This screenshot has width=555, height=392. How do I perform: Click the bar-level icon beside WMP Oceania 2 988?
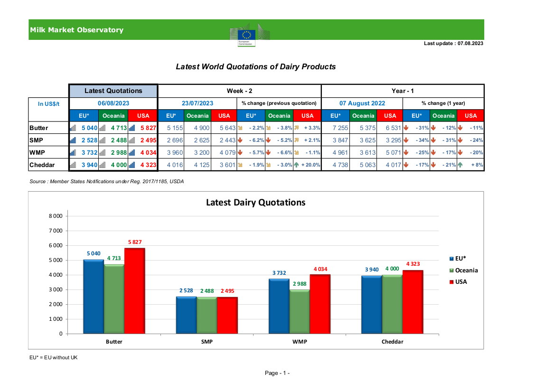[102, 153]
